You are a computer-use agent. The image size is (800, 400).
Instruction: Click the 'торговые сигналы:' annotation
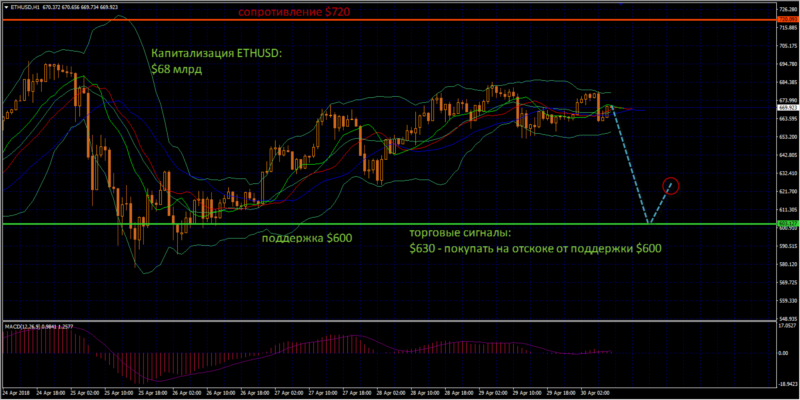[x=459, y=234]
